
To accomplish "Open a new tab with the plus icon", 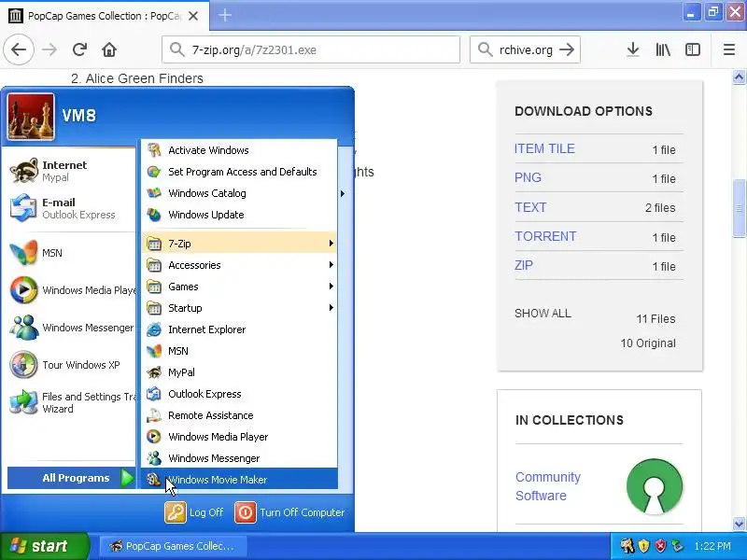I will click(225, 15).
